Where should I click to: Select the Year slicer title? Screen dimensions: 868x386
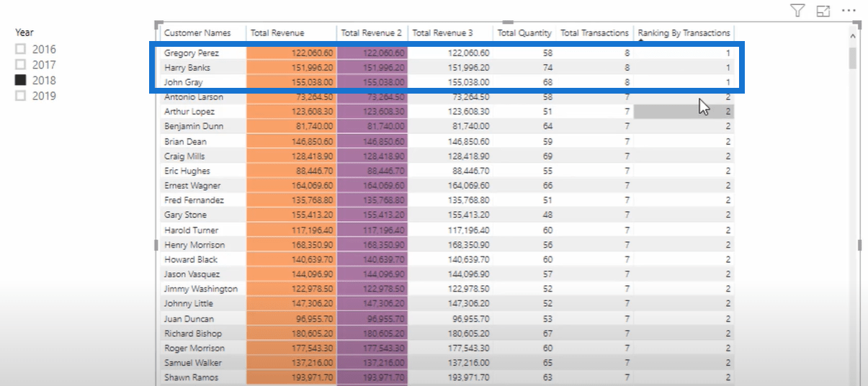[x=24, y=32]
